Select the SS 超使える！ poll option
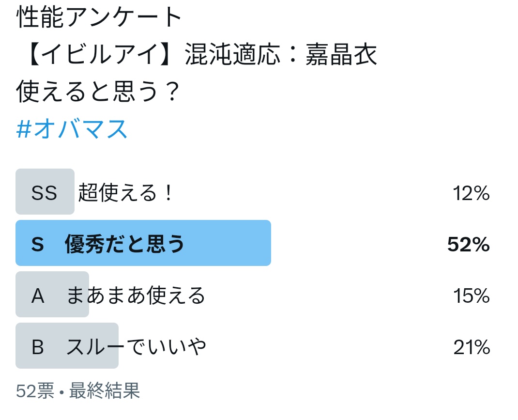518x420 pixels. [x=253, y=192]
